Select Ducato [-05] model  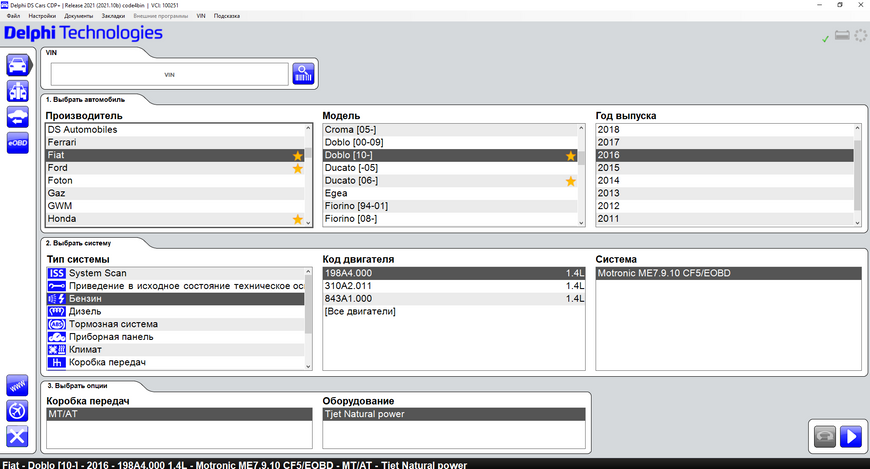point(450,168)
